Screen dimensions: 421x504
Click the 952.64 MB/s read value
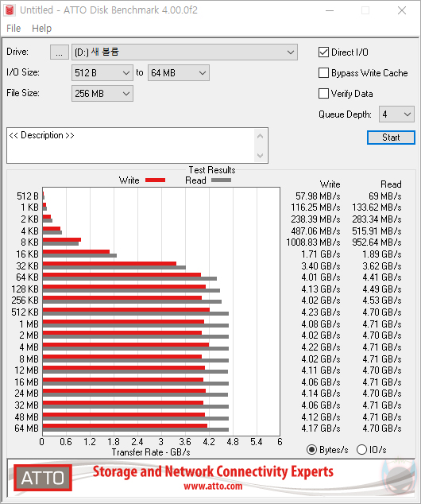(377, 242)
